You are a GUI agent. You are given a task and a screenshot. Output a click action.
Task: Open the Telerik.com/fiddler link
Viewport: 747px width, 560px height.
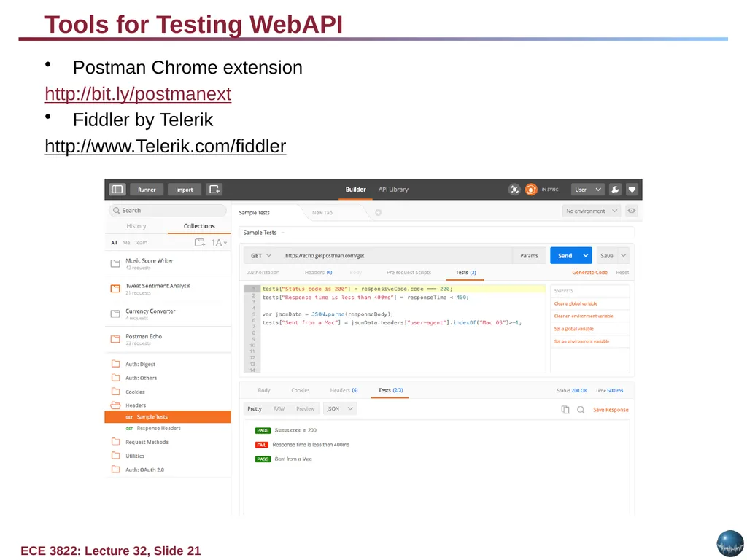point(166,146)
